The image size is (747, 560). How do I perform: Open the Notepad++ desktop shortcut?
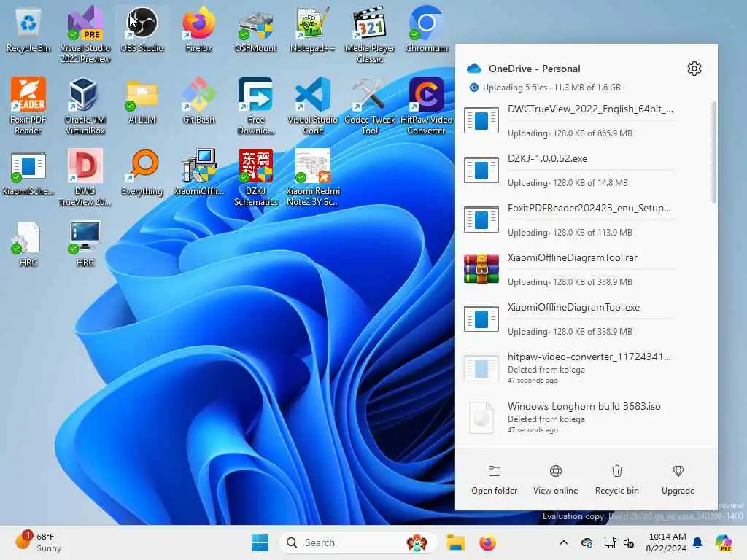pyautogui.click(x=312, y=29)
